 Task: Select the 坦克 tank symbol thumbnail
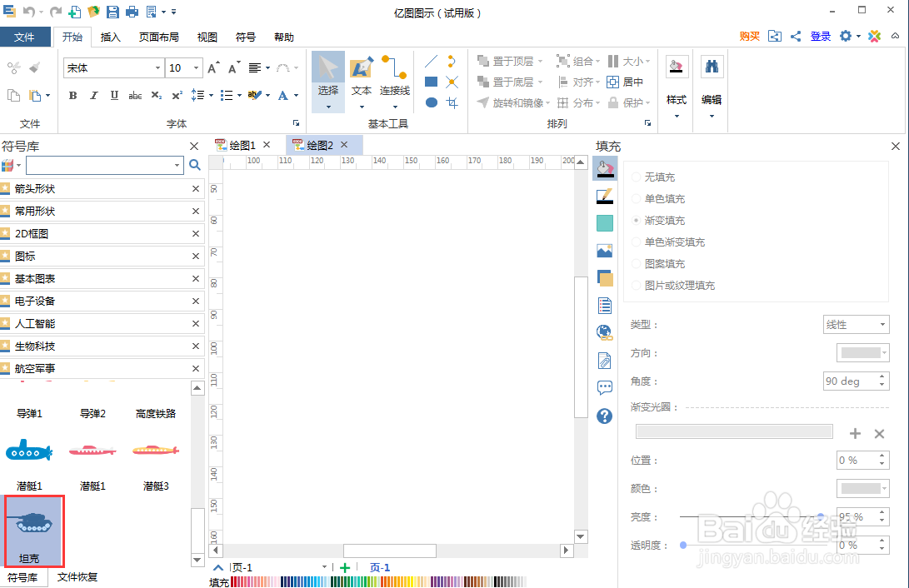tap(34, 531)
